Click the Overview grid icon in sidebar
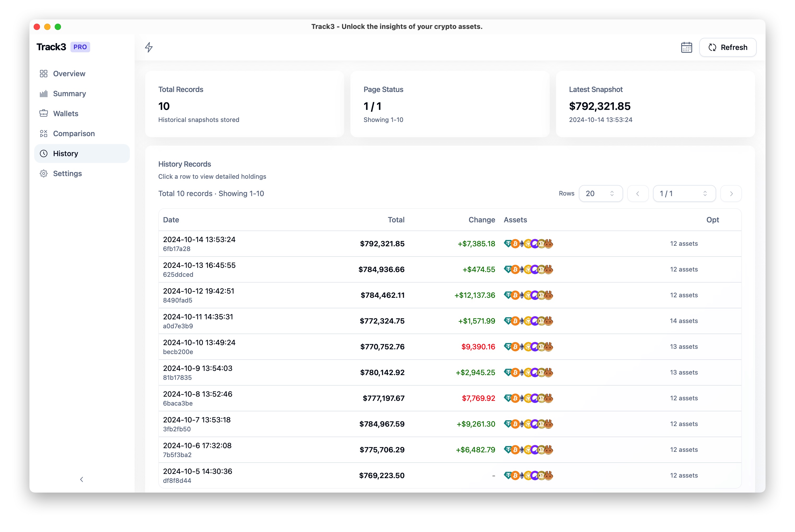 [x=43, y=74]
